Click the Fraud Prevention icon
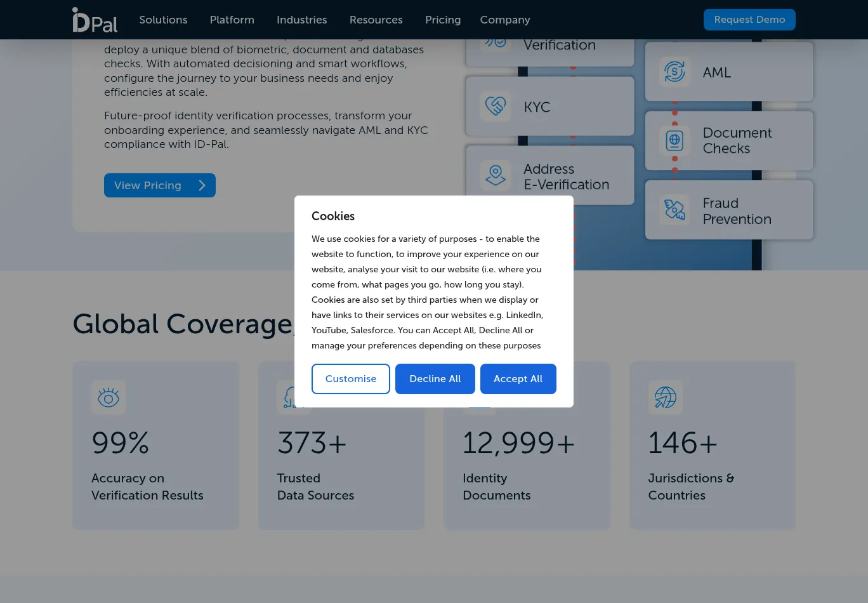The width and height of the screenshot is (868, 603). (x=674, y=210)
